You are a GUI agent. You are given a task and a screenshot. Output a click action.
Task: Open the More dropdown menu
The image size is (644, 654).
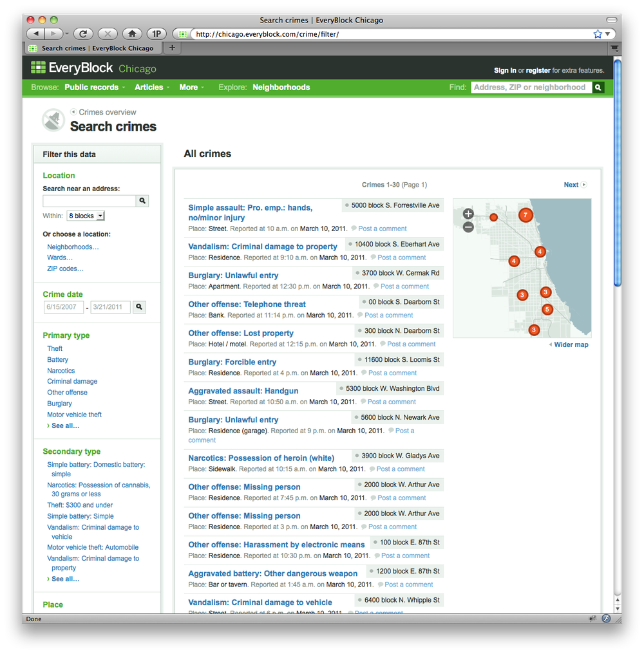point(191,87)
